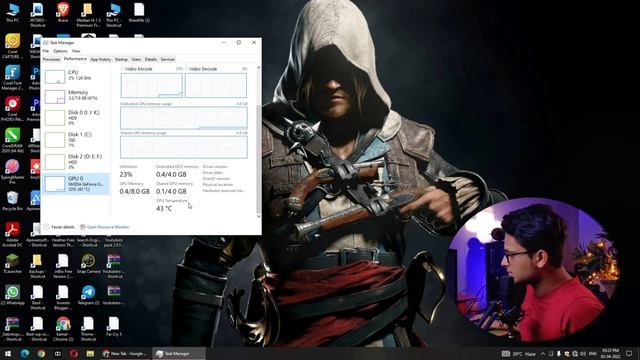
Task: Open the taskbar clock and date
Action: pos(611,353)
